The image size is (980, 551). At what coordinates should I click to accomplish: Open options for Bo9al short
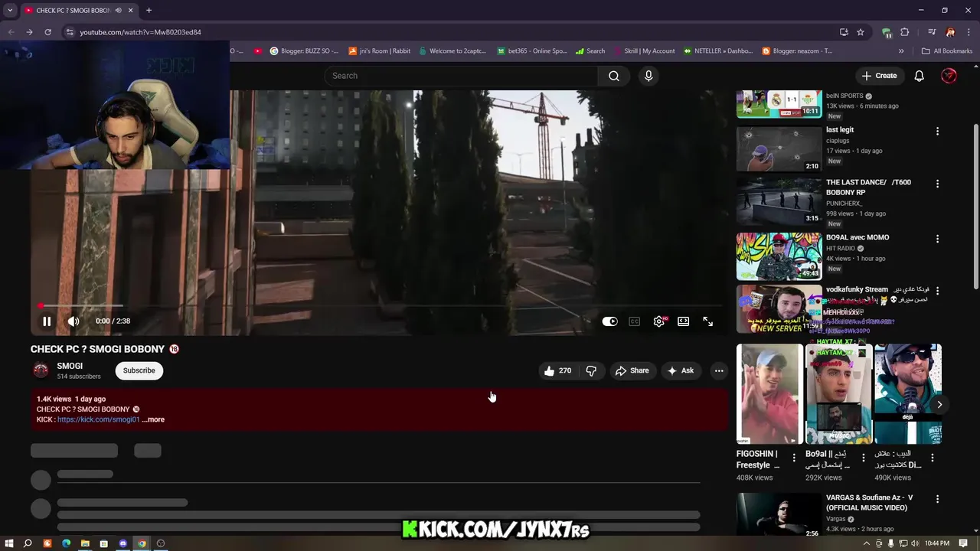click(x=863, y=458)
